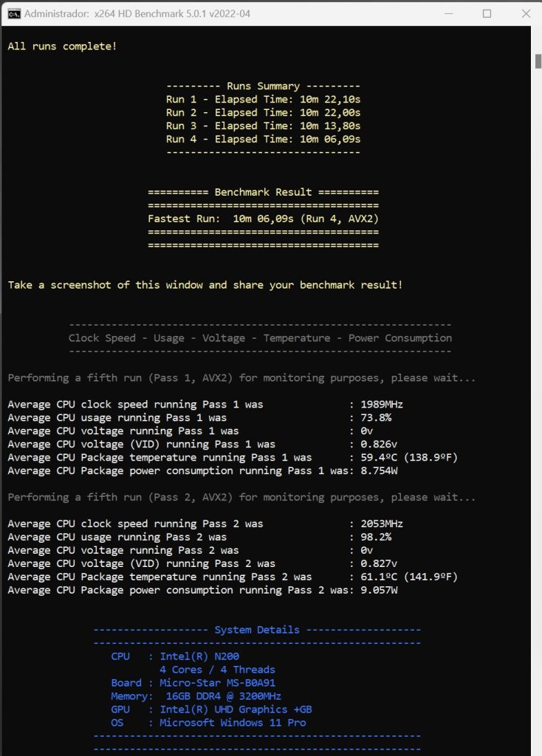This screenshot has height=756, width=542.
Task: Click the 'Take a screenshot of this window' line
Action: pyautogui.click(x=205, y=285)
